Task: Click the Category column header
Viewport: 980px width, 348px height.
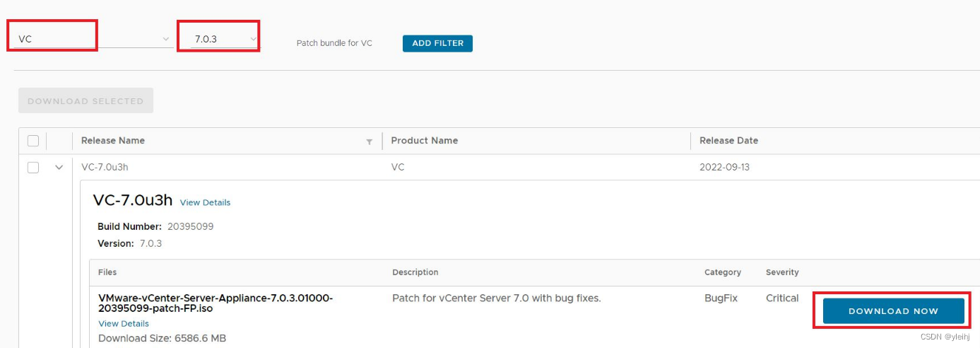Action: click(723, 272)
